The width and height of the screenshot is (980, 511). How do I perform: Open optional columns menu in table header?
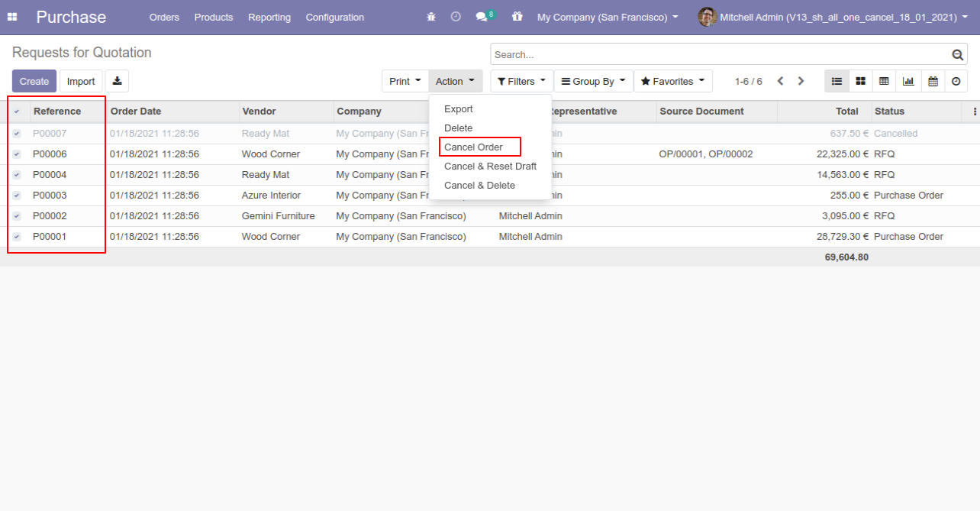(975, 112)
